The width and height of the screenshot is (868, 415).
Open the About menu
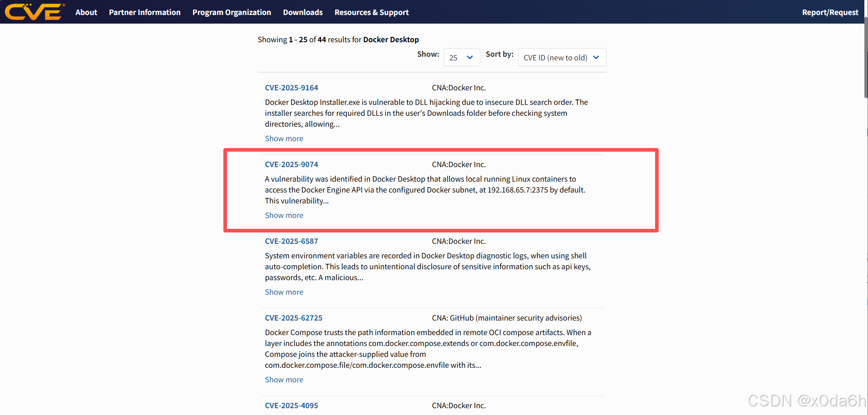[x=86, y=12]
